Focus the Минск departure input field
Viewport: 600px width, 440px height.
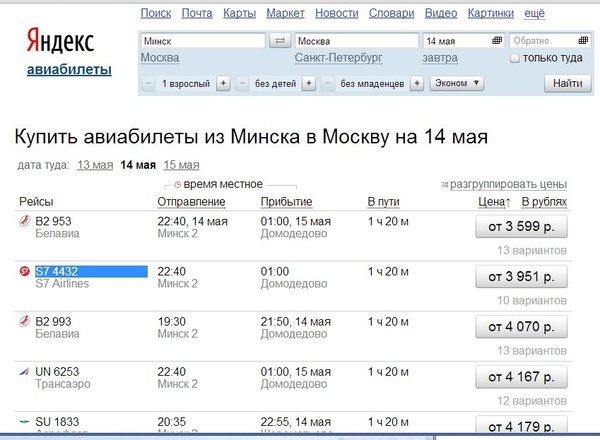(203, 41)
